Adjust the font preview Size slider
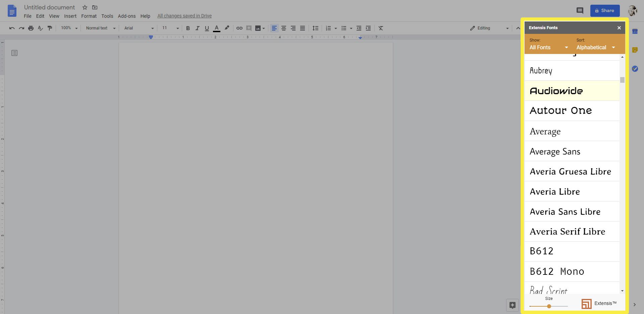This screenshot has height=314, width=644. coord(549,306)
